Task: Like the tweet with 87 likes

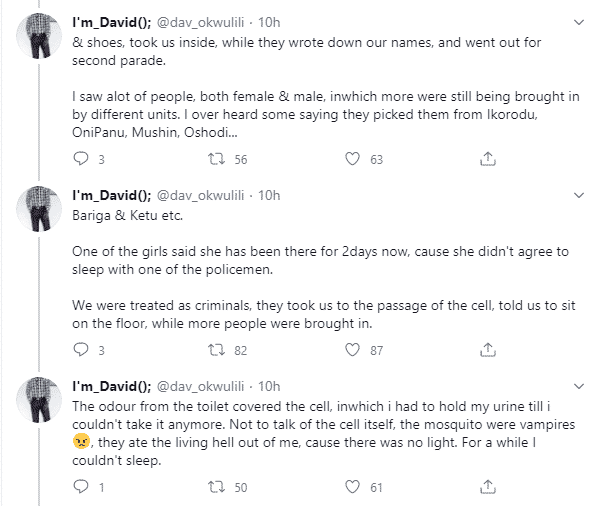Action: [x=351, y=350]
